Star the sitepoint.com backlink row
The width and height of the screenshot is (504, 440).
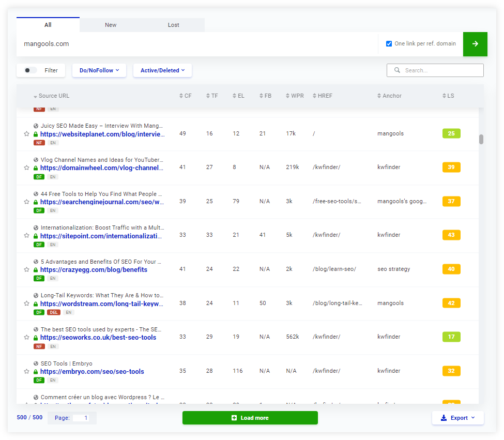[x=27, y=236]
